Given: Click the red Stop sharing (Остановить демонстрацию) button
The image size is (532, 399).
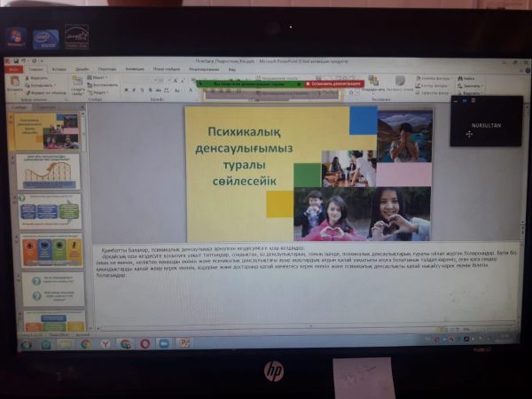Looking at the screenshot, I should (x=333, y=84).
